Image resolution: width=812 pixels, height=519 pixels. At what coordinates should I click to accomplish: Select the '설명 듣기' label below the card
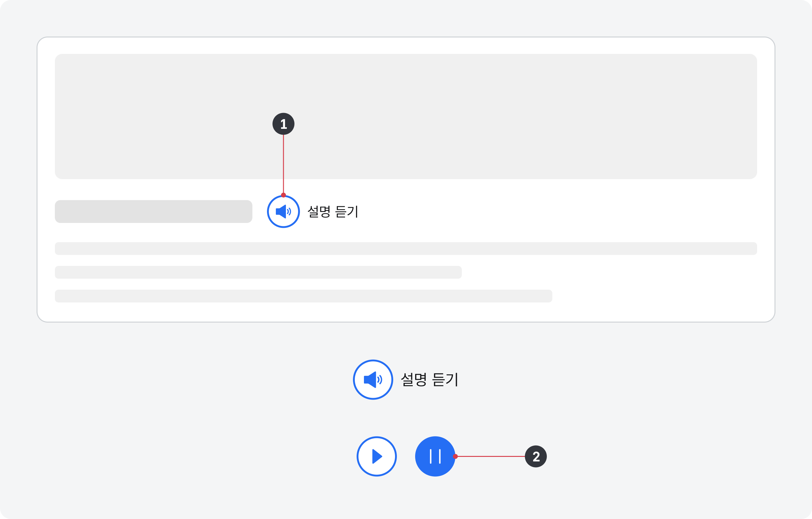coord(429,380)
